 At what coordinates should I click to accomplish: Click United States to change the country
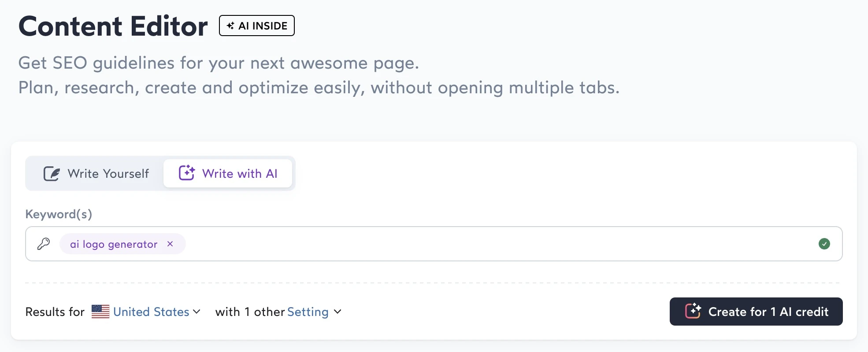[x=151, y=312]
